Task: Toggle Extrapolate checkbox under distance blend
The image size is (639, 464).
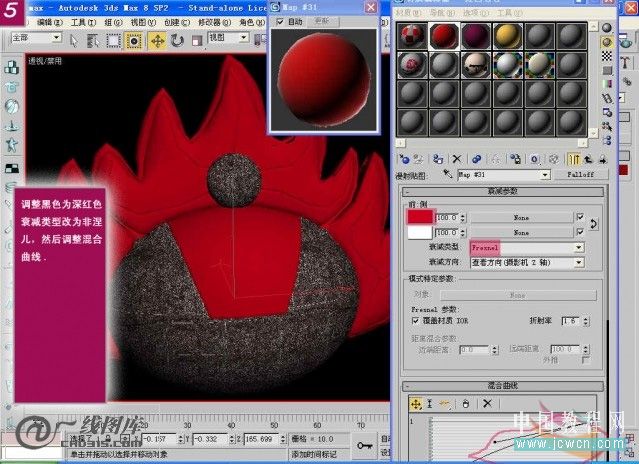Action: 586,360
